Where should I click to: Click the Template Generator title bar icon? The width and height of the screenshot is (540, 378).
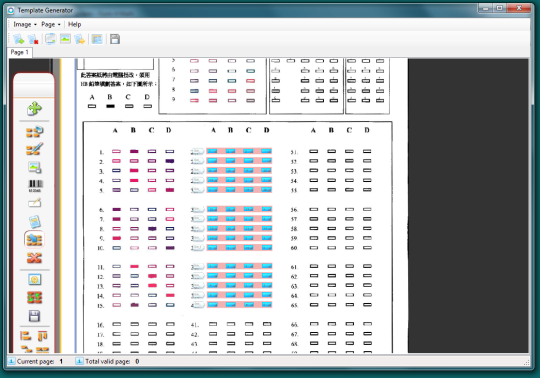[x=11, y=10]
